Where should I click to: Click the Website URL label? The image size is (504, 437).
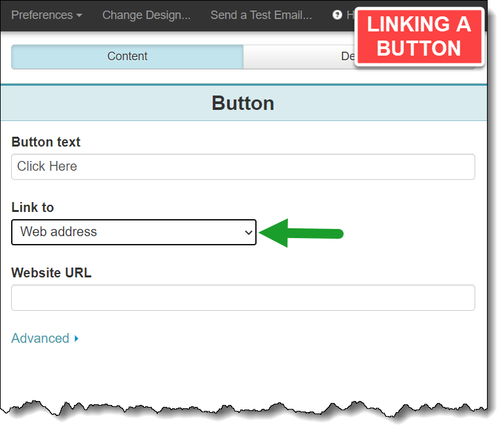(x=52, y=273)
